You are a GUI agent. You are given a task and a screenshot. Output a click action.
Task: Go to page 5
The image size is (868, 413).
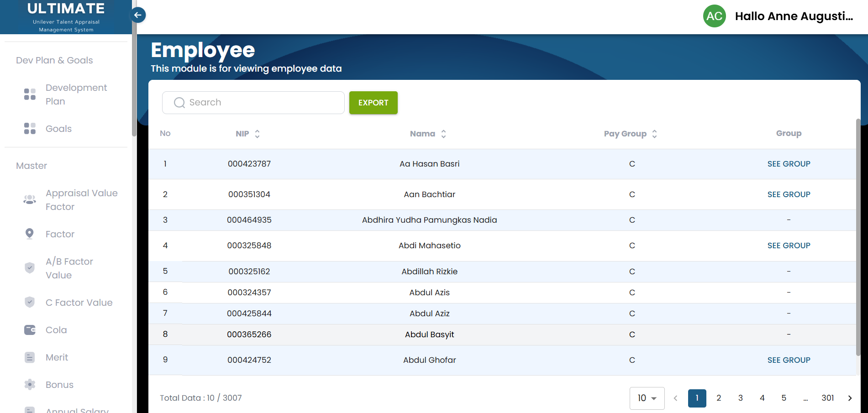click(x=784, y=398)
